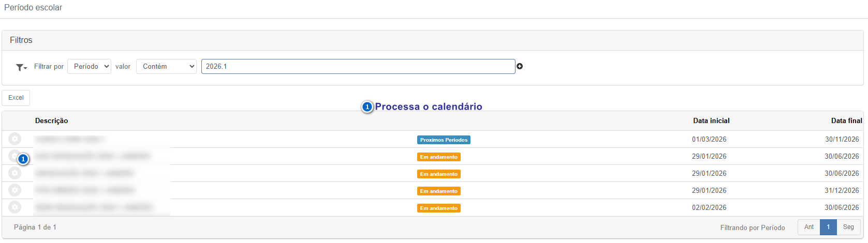Click the Filtros panel header
The height and width of the screenshot is (243, 868).
[21, 40]
